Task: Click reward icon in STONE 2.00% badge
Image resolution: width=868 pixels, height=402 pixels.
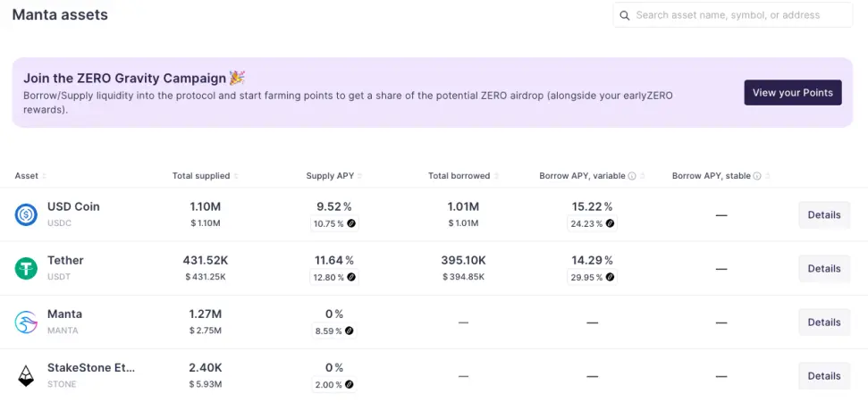Action: tap(350, 384)
